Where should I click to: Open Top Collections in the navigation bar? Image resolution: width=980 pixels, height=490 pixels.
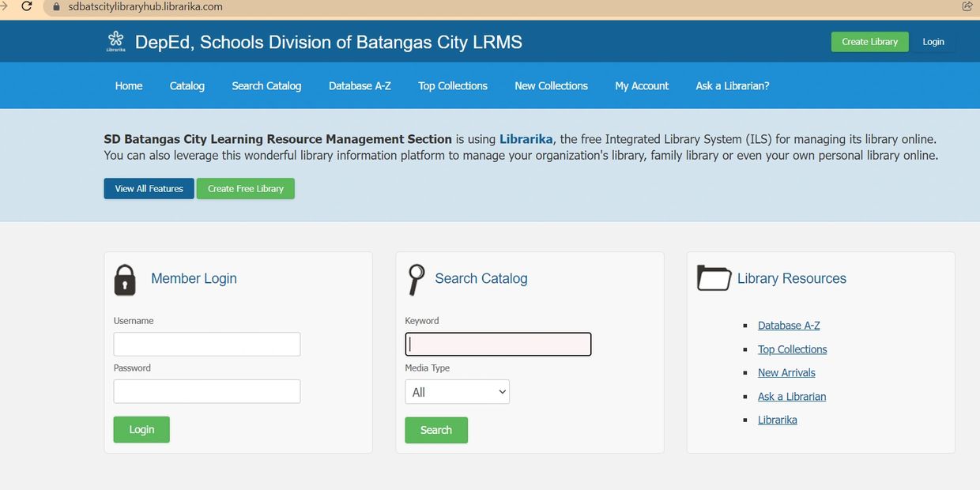(453, 85)
